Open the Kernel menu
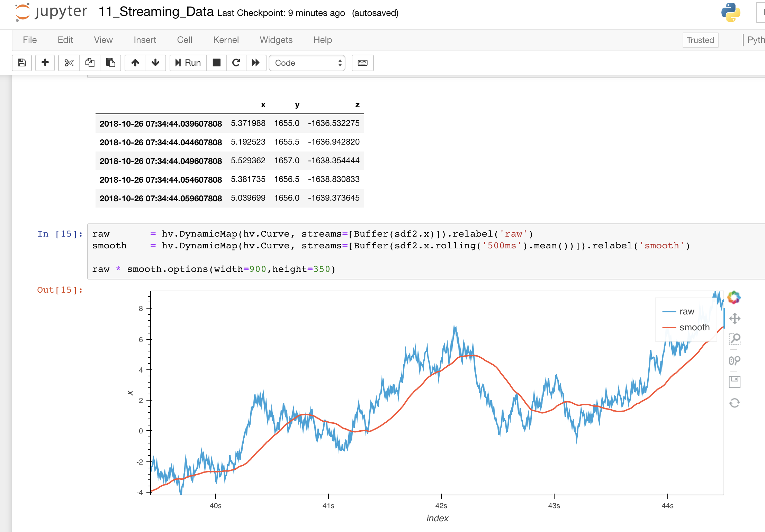Image resolution: width=765 pixels, height=532 pixels. tap(226, 40)
